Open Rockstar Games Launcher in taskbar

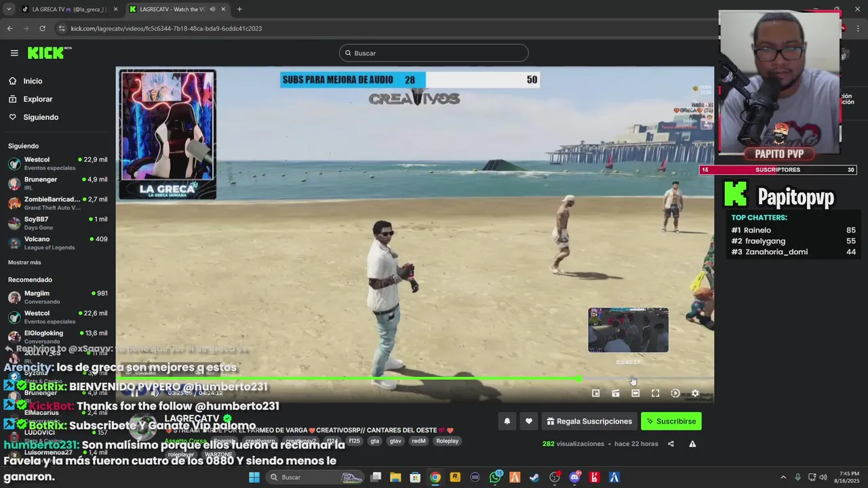click(x=455, y=477)
